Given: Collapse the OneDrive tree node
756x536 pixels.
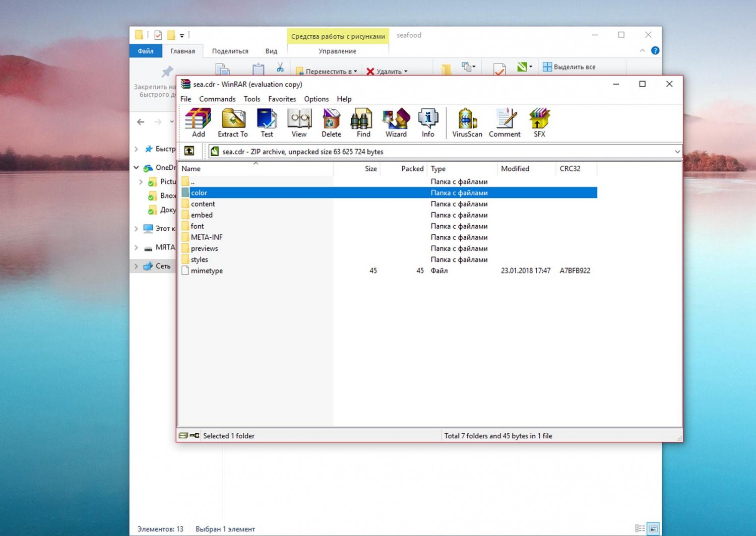Looking at the screenshot, I should point(136,167).
